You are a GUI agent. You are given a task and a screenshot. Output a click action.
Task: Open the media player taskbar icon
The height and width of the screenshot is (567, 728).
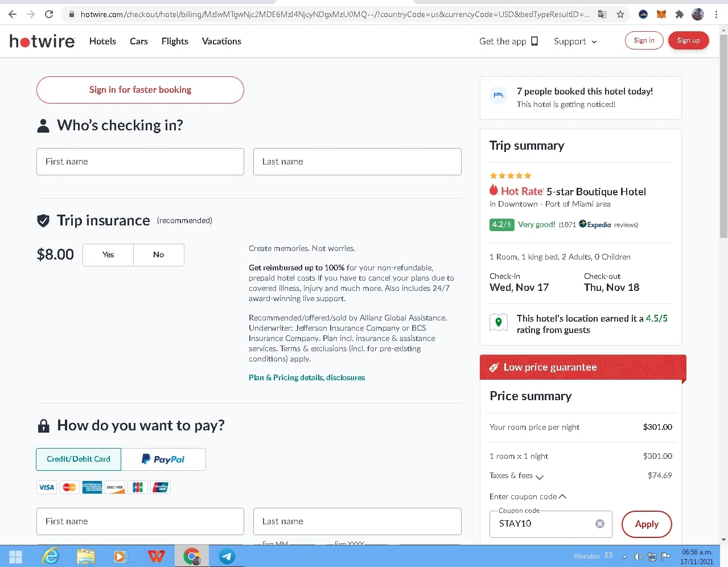[x=121, y=557]
